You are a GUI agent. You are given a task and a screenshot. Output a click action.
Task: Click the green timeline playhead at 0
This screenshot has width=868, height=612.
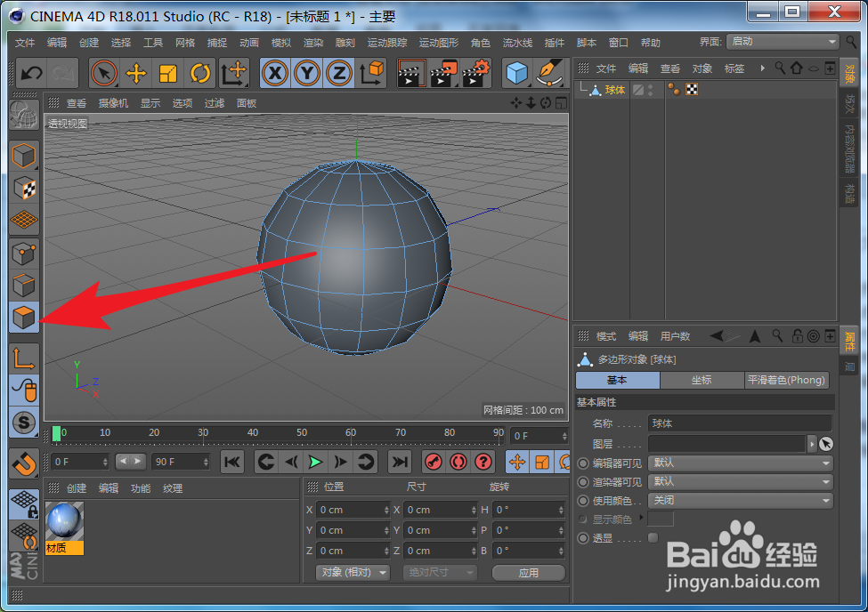tap(56, 434)
